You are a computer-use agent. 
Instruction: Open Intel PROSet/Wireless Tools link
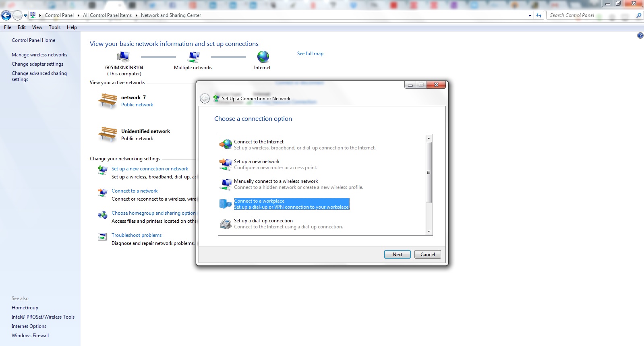(43, 317)
